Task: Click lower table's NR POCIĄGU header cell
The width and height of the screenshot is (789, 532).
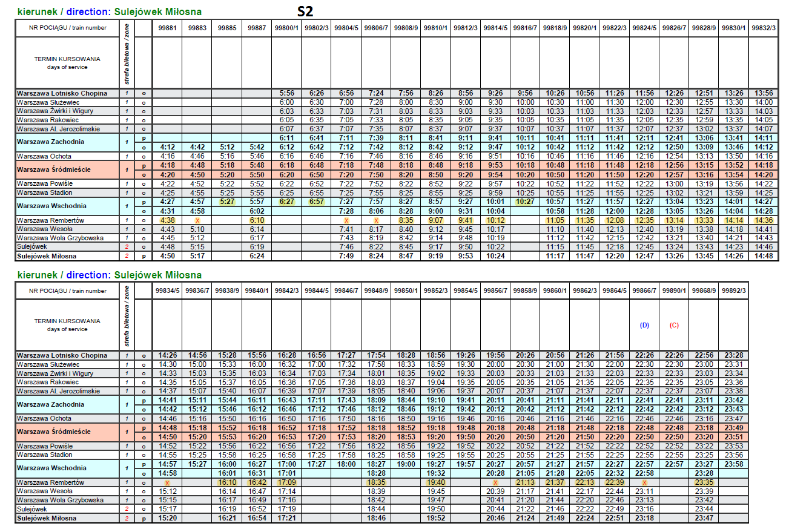Action: 67,291
